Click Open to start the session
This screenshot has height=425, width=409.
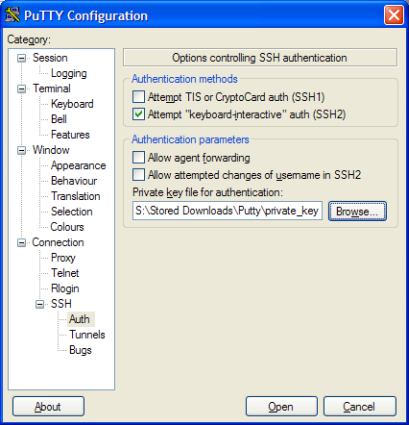pyautogui.click(x=281, y=407)
